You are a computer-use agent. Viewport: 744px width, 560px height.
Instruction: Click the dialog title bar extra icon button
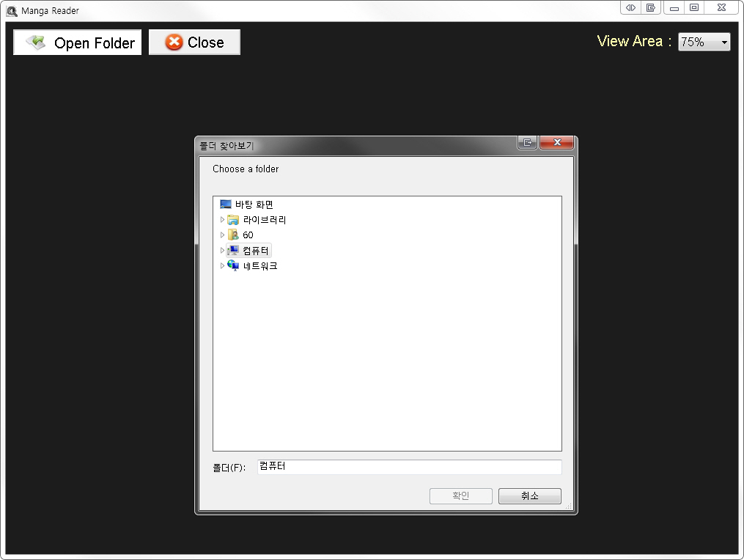(527, 142)
